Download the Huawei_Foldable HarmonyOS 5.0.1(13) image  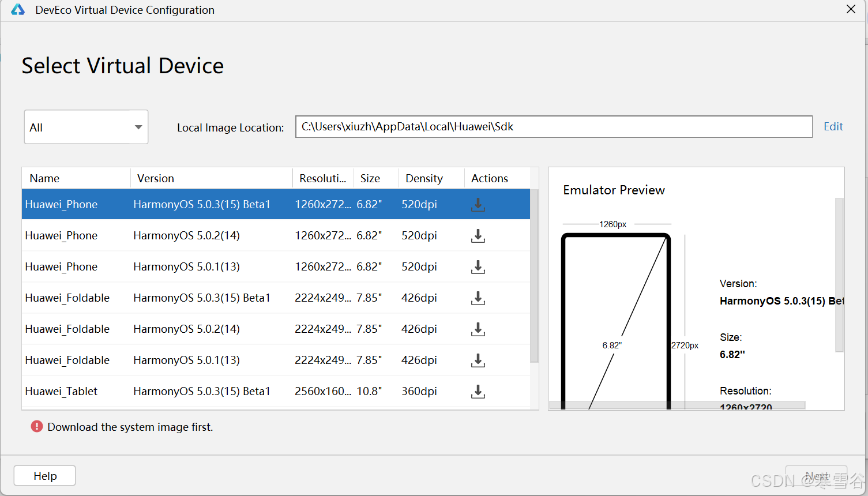(x=478, y=360)
